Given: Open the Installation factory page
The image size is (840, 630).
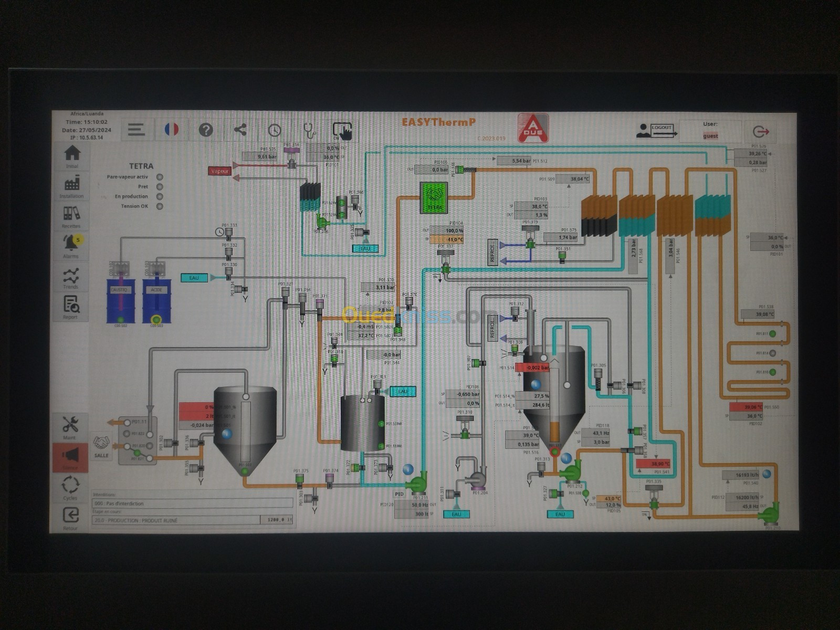Looking at the screenshot, I should (x=71, y=186).
